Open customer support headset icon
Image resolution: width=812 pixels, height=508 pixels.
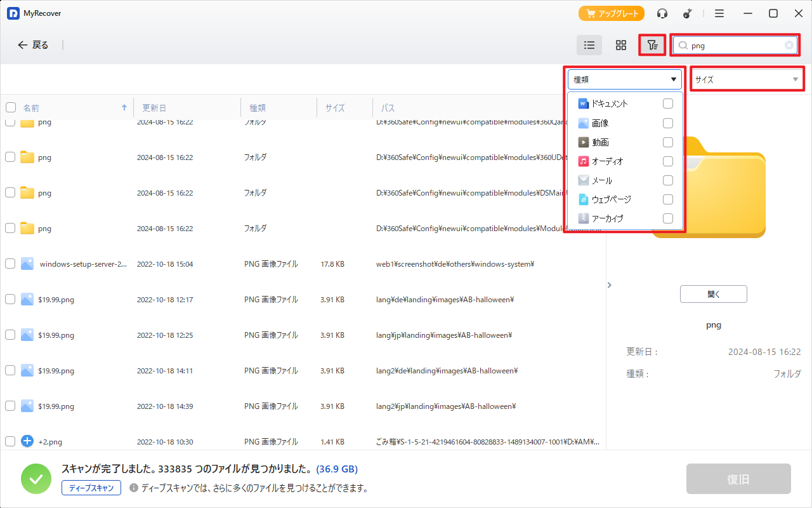(662, 13)
